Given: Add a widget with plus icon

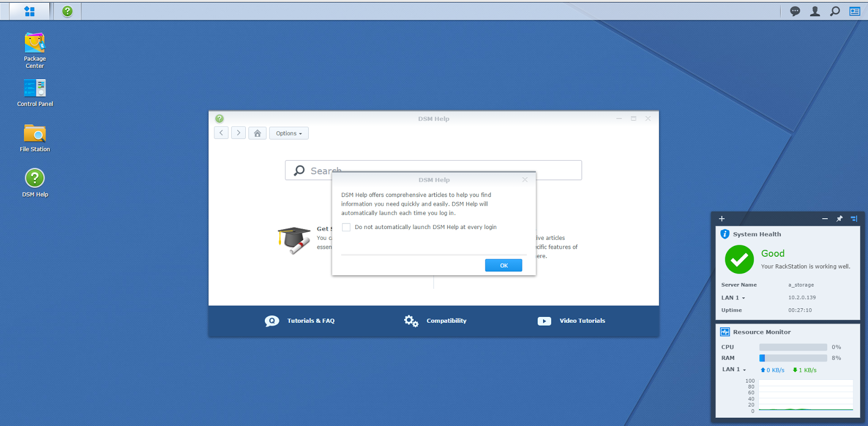Looking at the screenshot, I should [722, 219].
